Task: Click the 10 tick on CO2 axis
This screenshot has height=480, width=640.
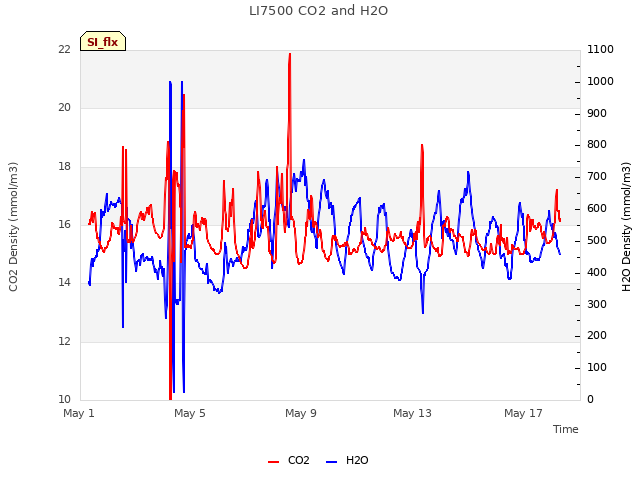Action: (64, 399)
